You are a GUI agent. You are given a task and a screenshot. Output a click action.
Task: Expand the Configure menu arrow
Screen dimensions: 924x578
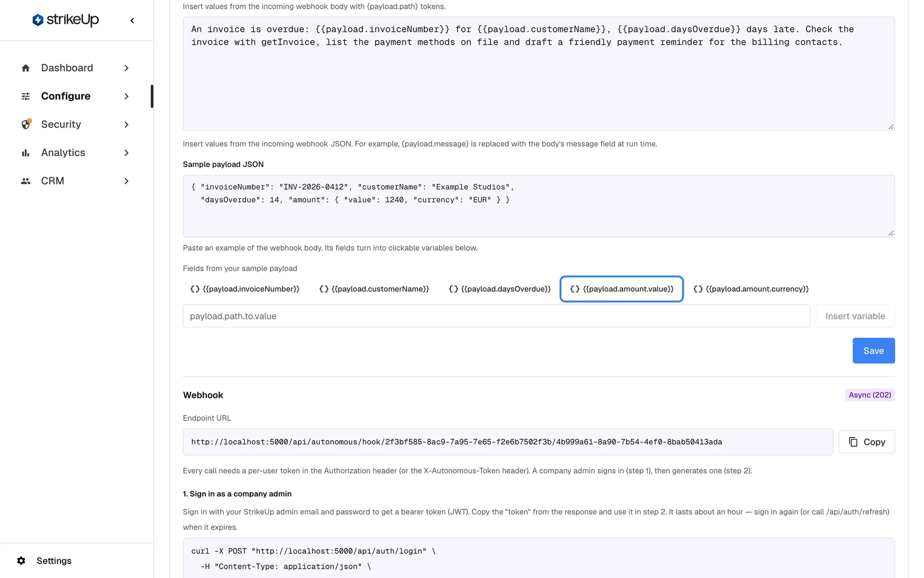[126, 96]
